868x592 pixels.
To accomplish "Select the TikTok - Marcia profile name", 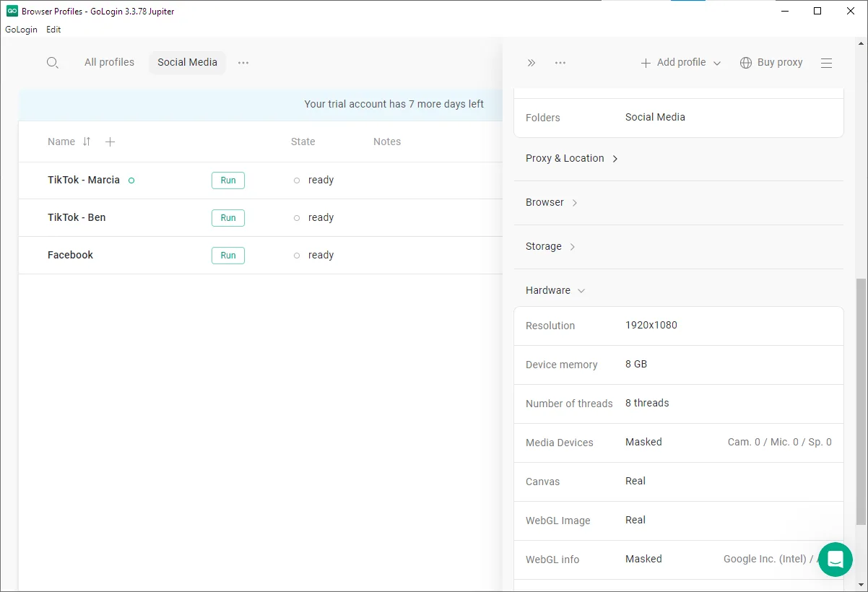I will pyautogui.click(x=84, y=180).
